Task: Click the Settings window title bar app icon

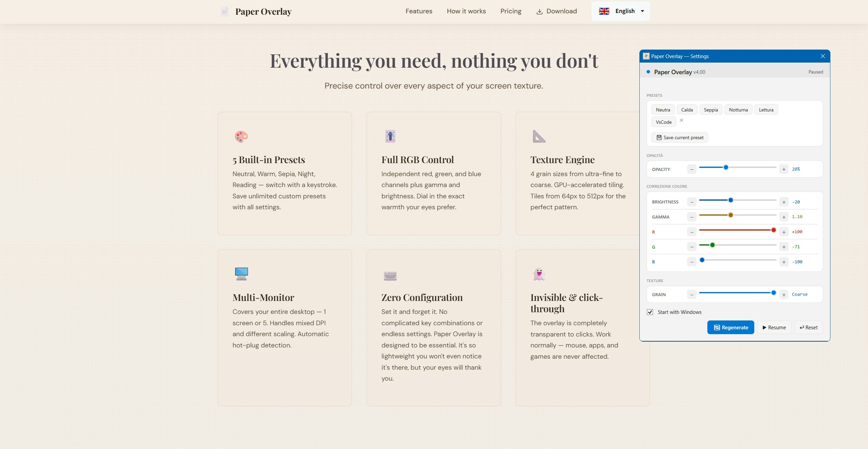Action: [x=646, y=56]
